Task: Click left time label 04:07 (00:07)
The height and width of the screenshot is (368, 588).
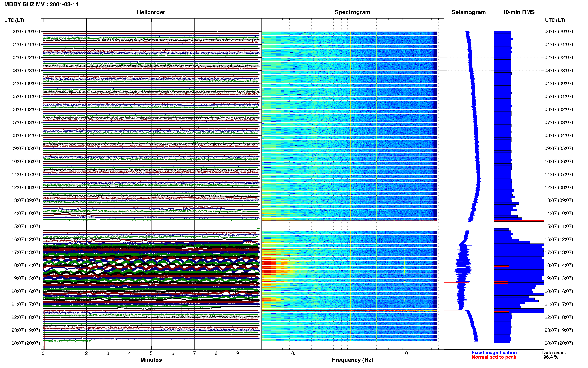Action: 26,83
